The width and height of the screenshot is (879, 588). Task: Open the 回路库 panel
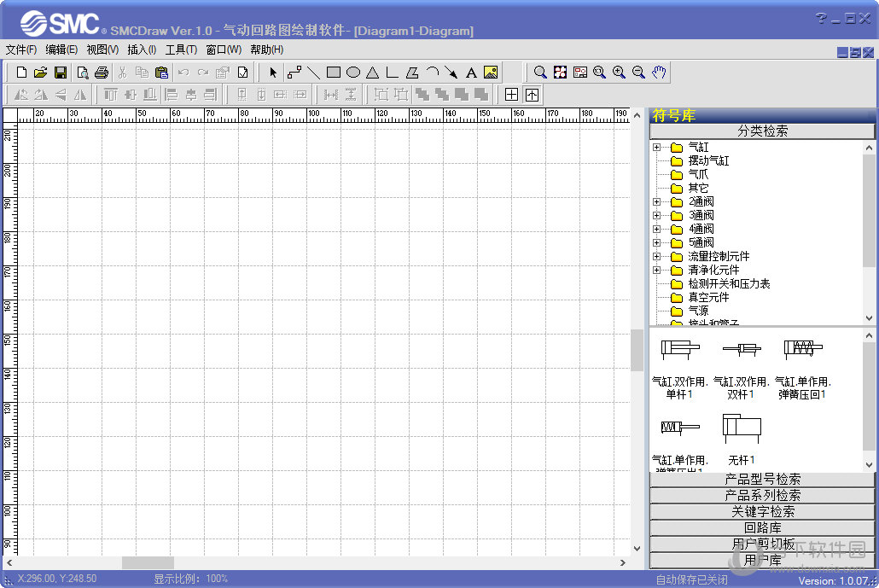tap(762, 527)
